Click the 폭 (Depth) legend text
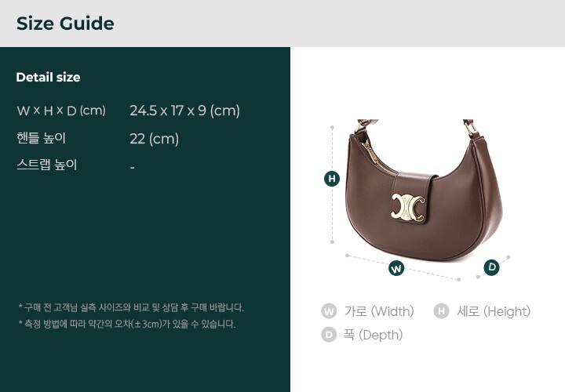Viewport: 565px width, 392px height. tap(373, 335)
